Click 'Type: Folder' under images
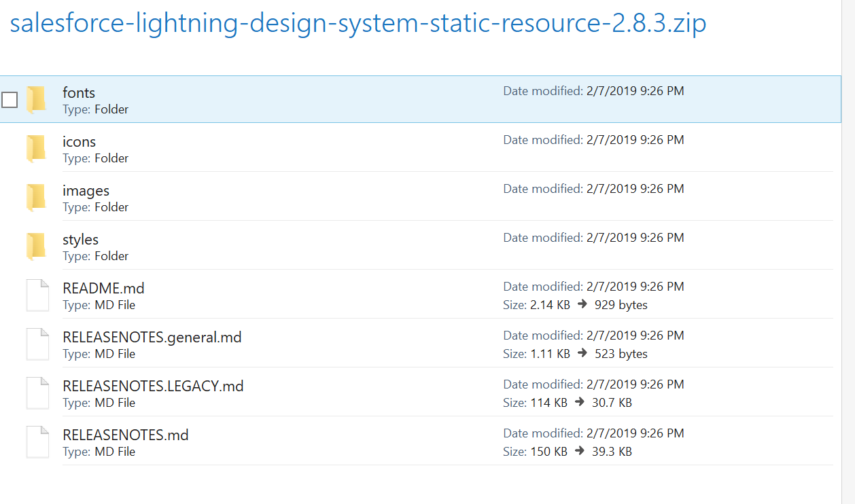 96,207
